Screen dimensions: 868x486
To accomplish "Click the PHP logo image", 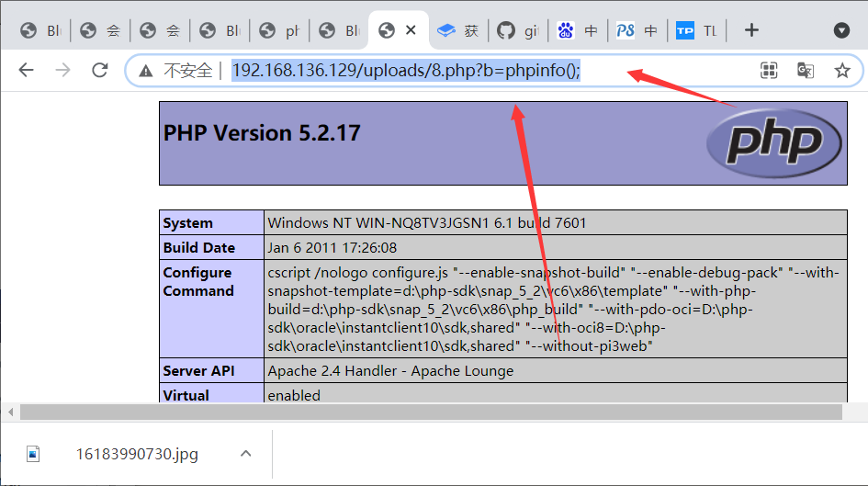I will coord(774,143).
